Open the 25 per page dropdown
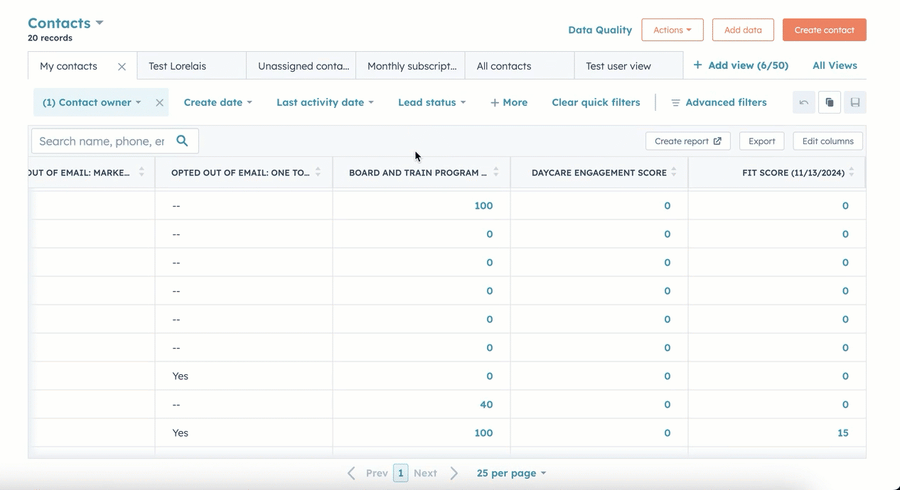 (511, 473)
